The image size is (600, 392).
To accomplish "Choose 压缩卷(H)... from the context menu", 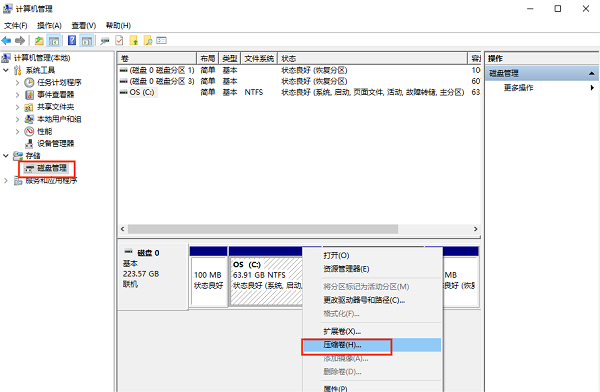I will pyautogui.click(x=372, y=345).
